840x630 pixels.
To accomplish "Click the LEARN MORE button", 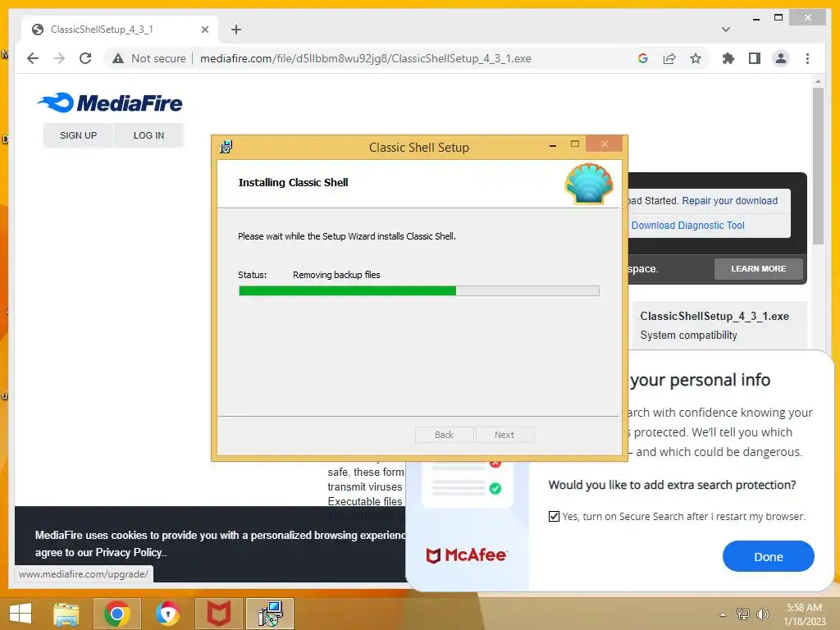I will (x=758, y=269).
